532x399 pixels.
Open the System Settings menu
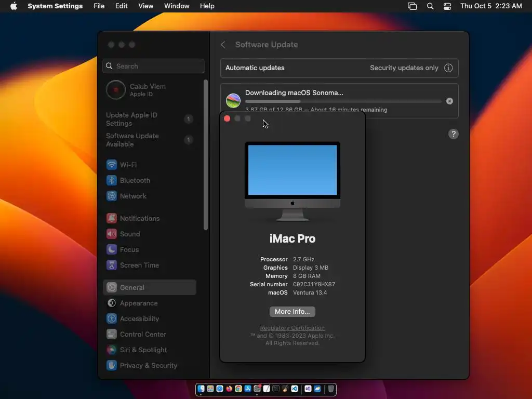tap(55, 6)
